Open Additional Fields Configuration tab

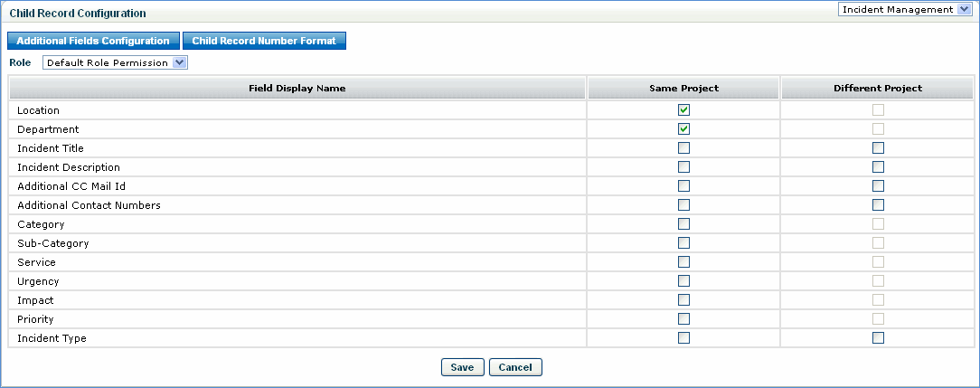coord(93,41)
